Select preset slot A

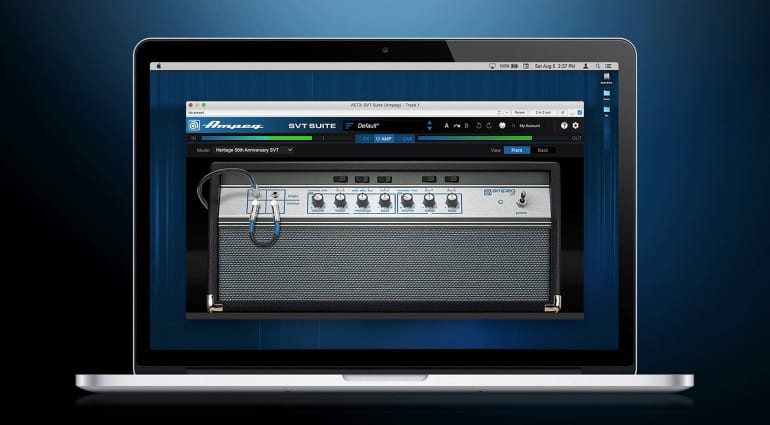point(445,126)
